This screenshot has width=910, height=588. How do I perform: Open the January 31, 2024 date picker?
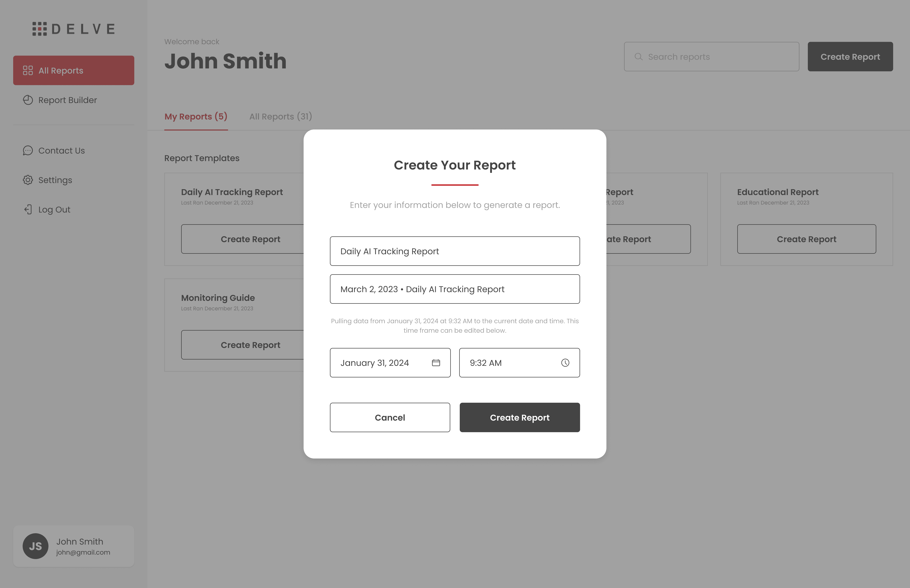click(382, 363)
